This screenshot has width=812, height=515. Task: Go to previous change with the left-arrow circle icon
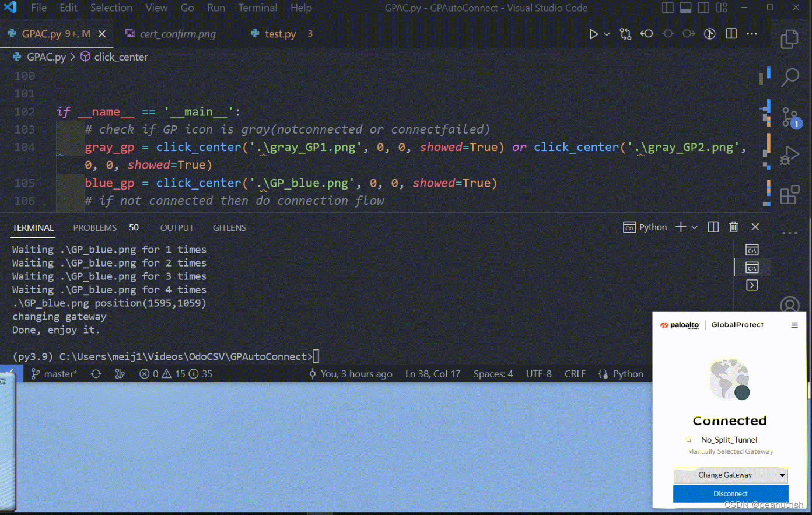tap(647, 34)
